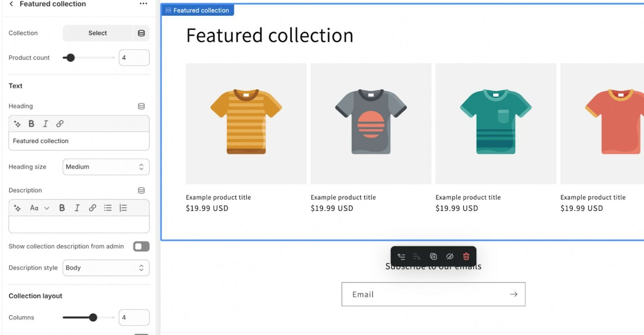
Task: Change Description style from Body
Action: (106, 267)
